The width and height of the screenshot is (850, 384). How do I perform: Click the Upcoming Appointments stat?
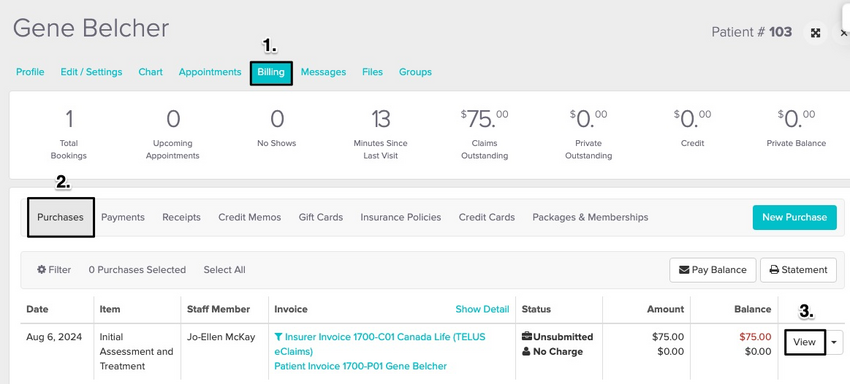(172, 134)
